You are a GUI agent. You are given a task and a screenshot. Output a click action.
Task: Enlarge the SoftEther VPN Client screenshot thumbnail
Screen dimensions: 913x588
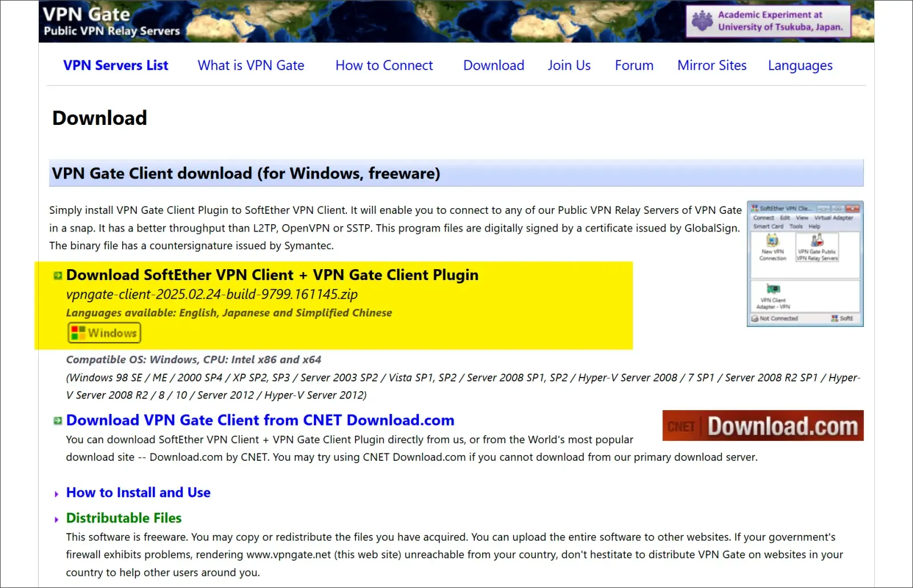tap(805, 263)
